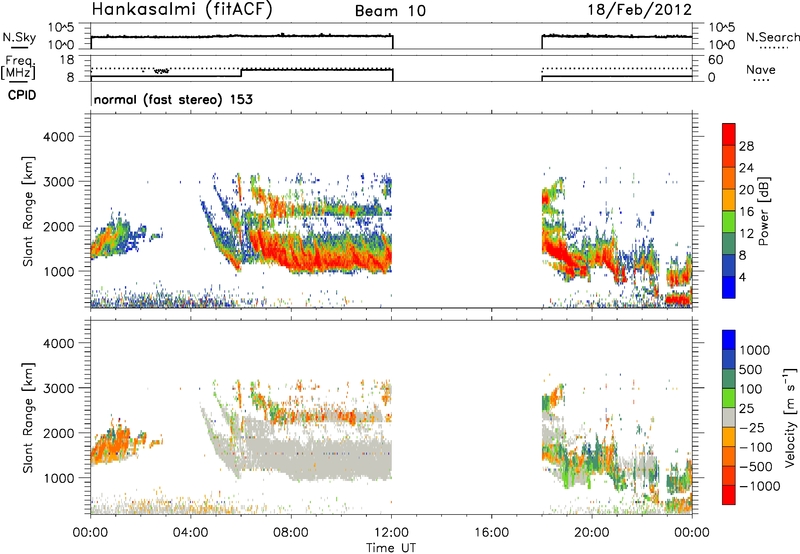
Task: Click the "-25" tick on Velocity colorbar
Action: (752, 427)
